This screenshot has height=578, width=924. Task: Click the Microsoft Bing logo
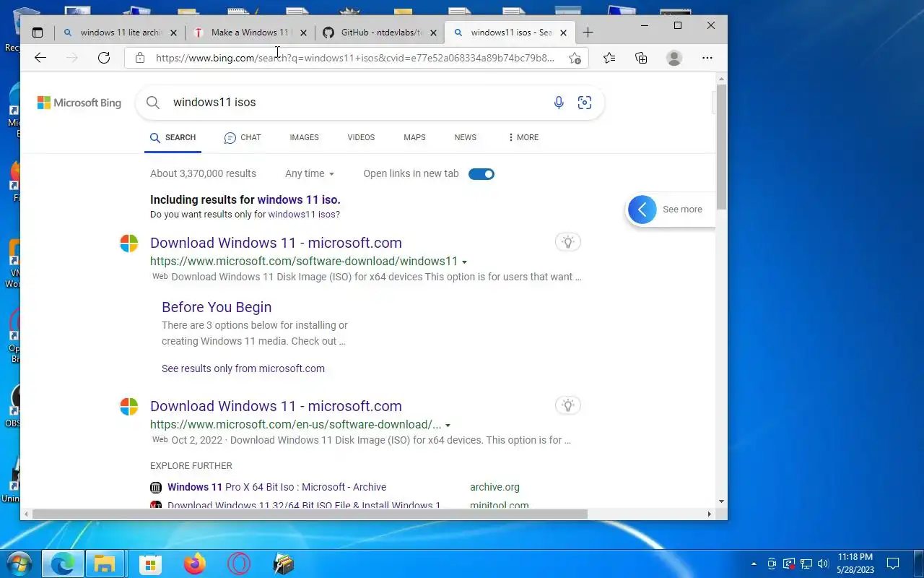(79, 103)
